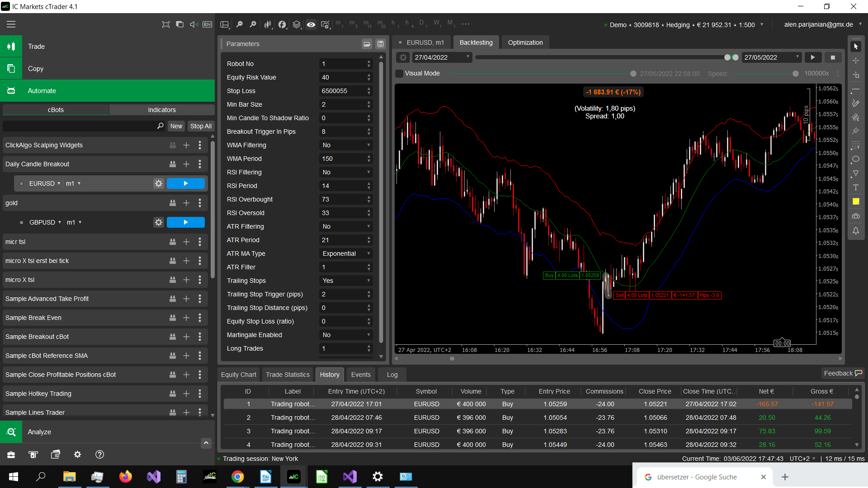Viewport: 868px width, 488px height.
Task: Build the micr tsl cBot
Action: click(x=173, y=242)
